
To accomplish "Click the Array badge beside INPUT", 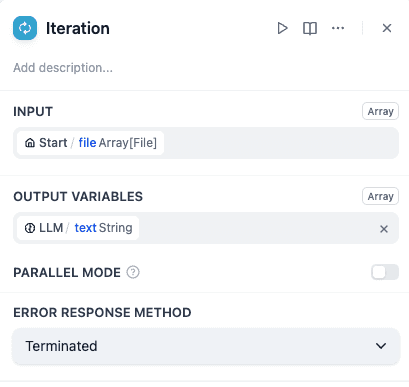I will [380, 111].
